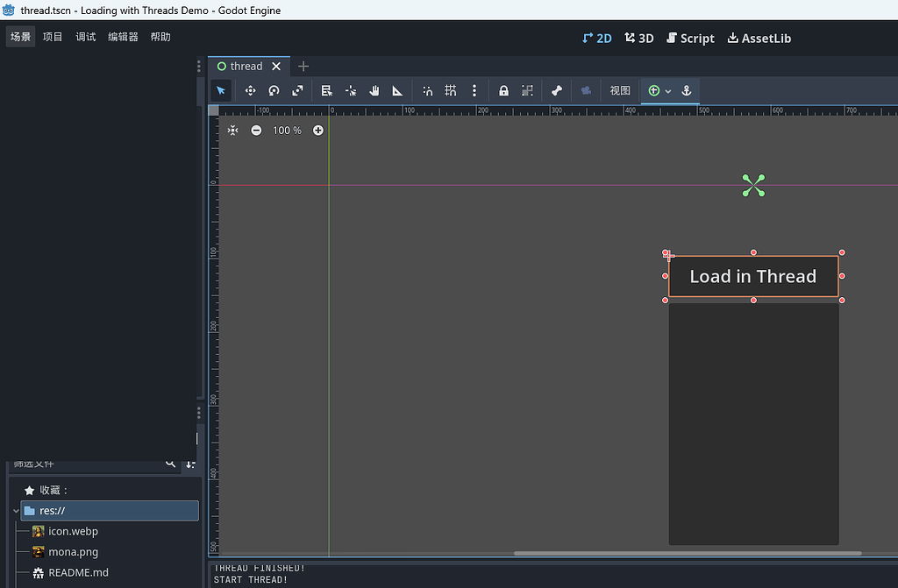Toggle group selection for child nodes
Viewport: 898px width, 588px height.
(527, 90)
